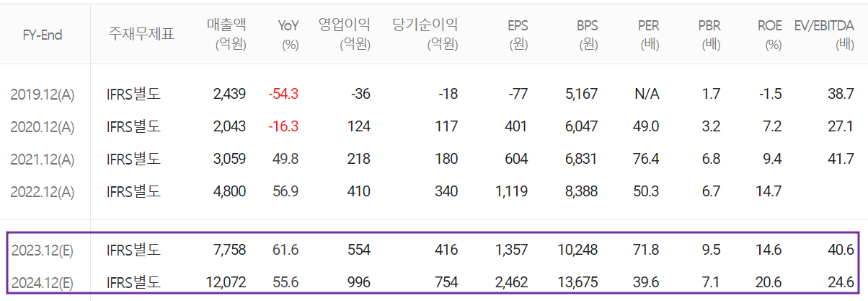Screen dimensions: 868x301
Task: Click the 당기순이익 column header
Action: 425,34
